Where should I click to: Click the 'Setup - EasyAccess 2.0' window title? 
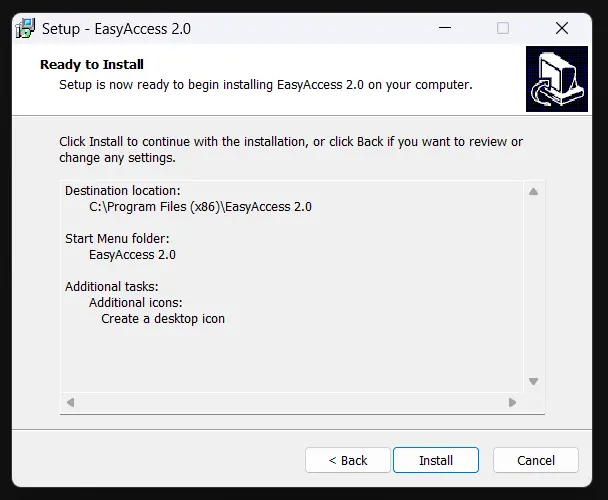[116, 29]
